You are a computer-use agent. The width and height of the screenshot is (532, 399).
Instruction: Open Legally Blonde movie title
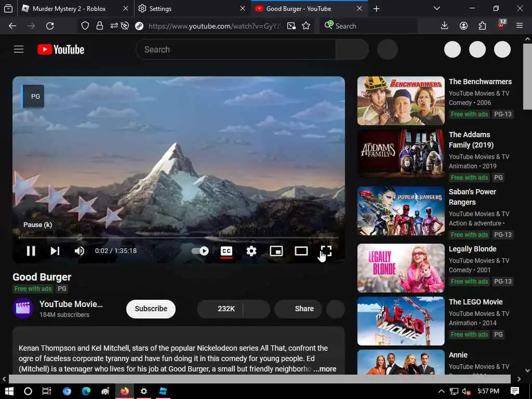[x=472, y=249]
